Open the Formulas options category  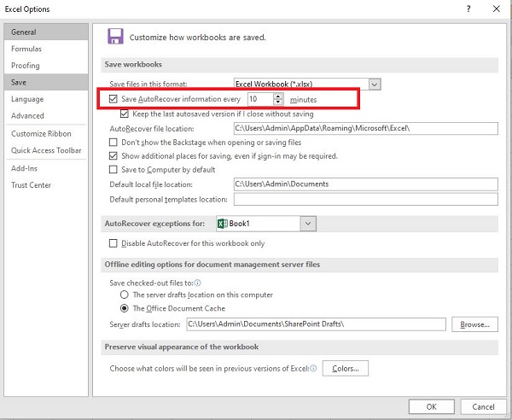click(46, 49)
